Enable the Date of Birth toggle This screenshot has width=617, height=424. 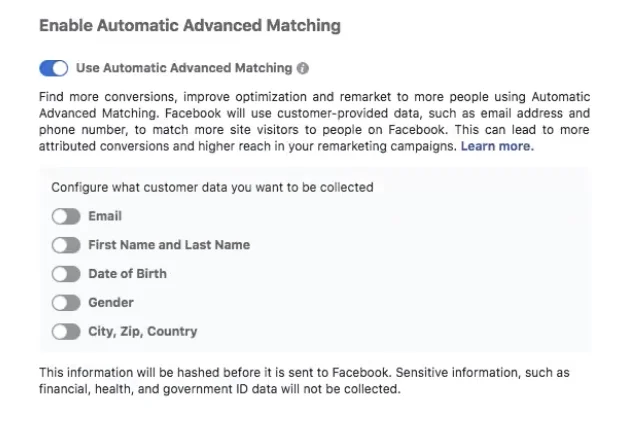(x=66, y=274)
